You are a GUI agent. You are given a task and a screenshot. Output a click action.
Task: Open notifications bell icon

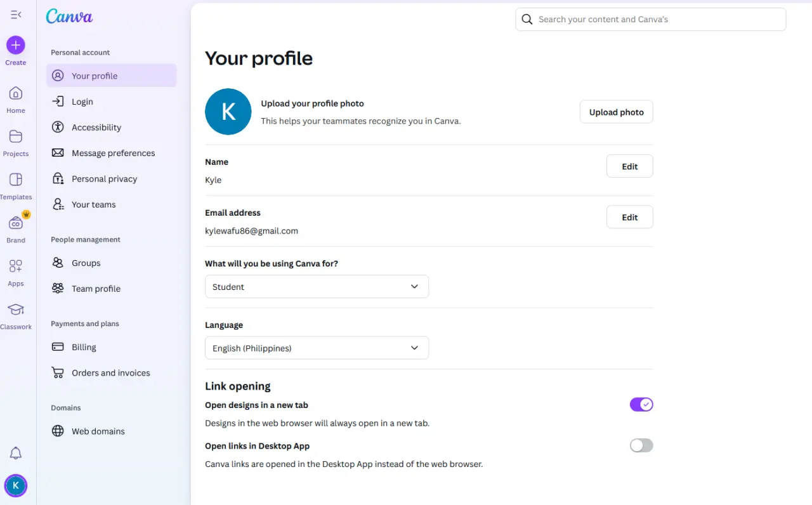click(x=16, y=453)
